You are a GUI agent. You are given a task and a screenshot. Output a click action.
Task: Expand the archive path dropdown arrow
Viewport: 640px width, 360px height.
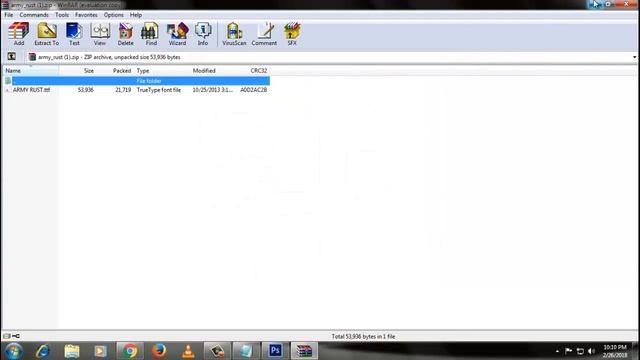click(x=634, y=57)
